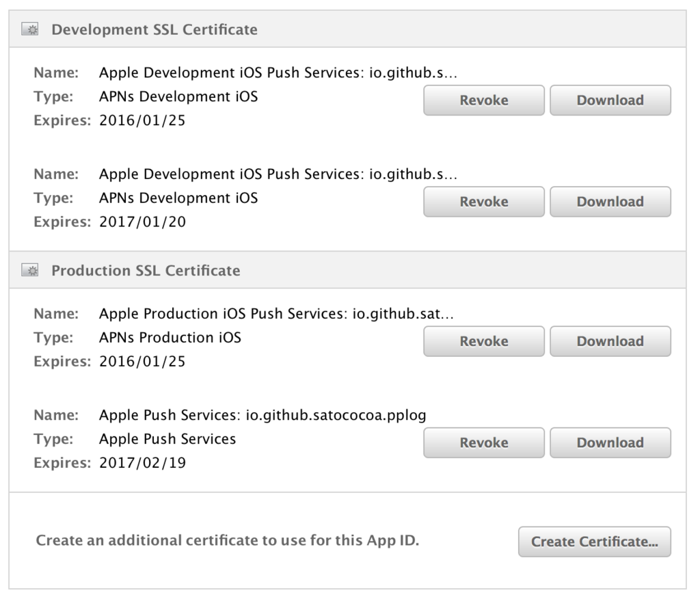
Task: Click the "APNs Production iOS" type value
Action: point(170,338)
